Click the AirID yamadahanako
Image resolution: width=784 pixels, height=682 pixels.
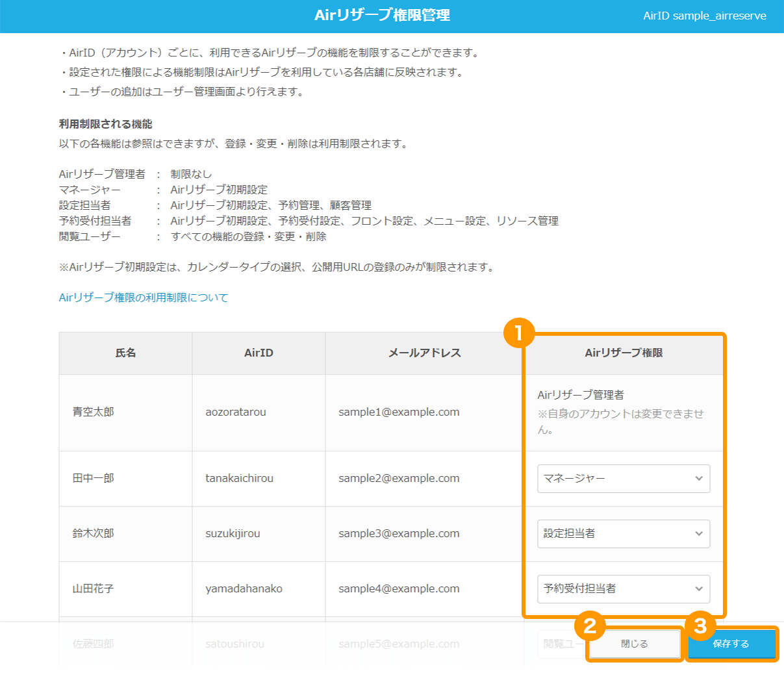[x=244, y=588]
